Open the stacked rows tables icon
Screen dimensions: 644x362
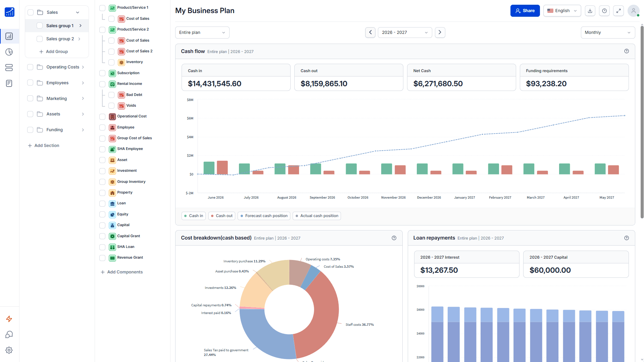point(9,68)
